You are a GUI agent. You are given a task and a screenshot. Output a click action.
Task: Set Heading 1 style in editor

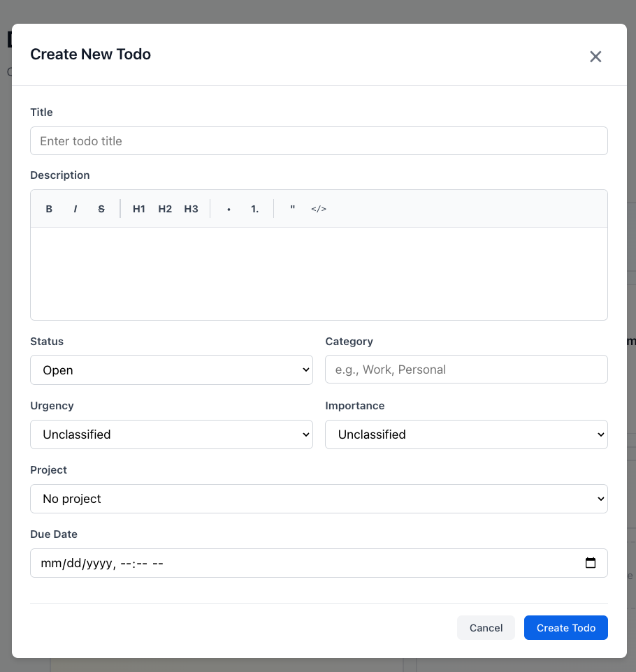139,209
